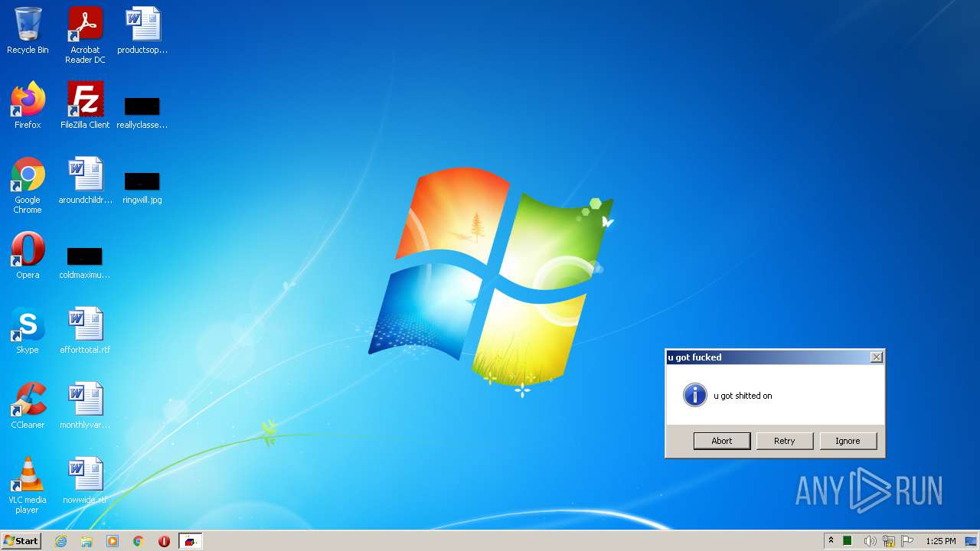Open the clock showing 1:25 PM
The height and width of the screenshot is (551, 980).
click(940, 541)
